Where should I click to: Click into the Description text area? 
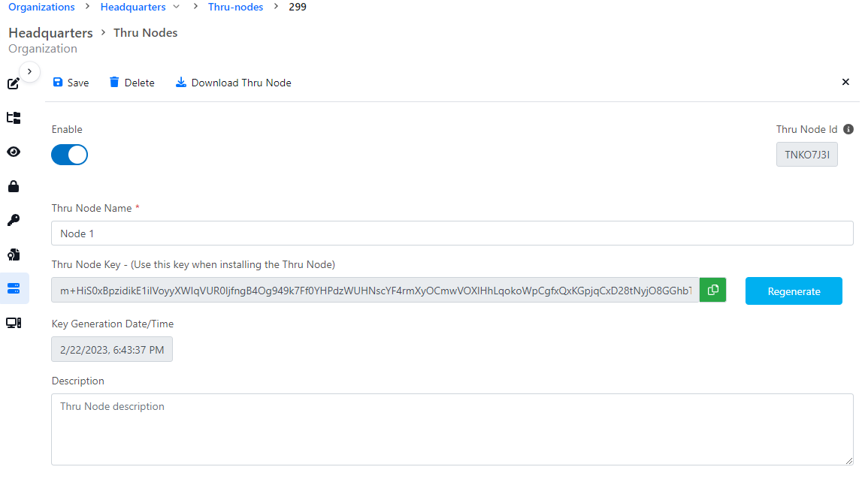tap(452, 429)
